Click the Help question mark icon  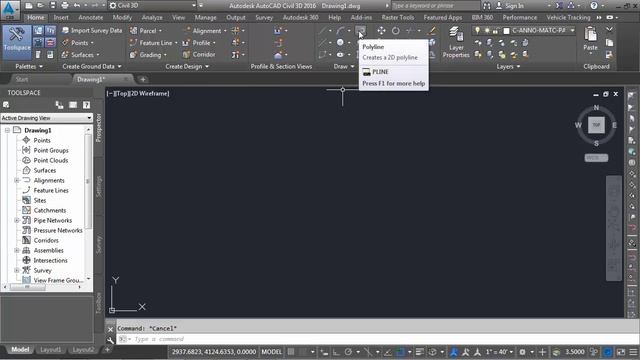[594, 5]
